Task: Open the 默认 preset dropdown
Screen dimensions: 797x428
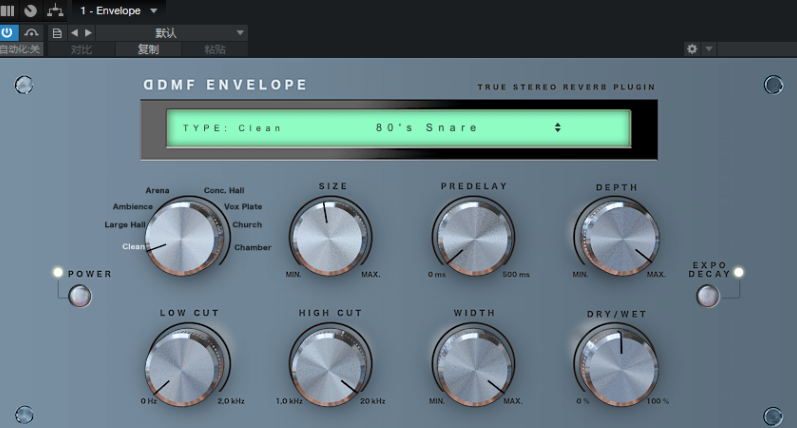Action: tap(166, 33)
